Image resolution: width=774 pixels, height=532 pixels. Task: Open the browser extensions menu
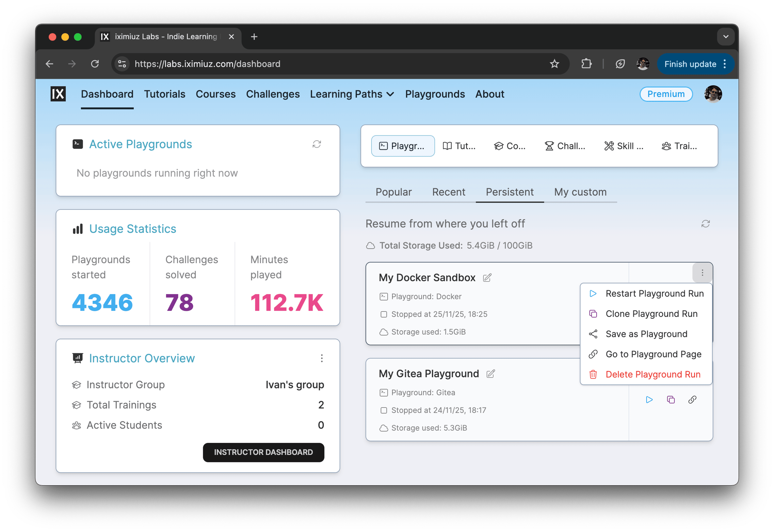click(586, 64)
